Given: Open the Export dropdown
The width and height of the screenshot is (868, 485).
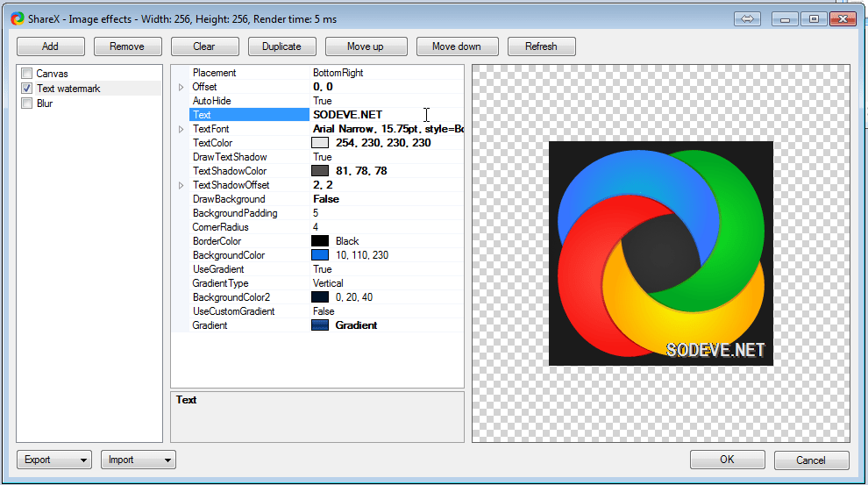Looking at the screenshot, I should tap(54, 460).
